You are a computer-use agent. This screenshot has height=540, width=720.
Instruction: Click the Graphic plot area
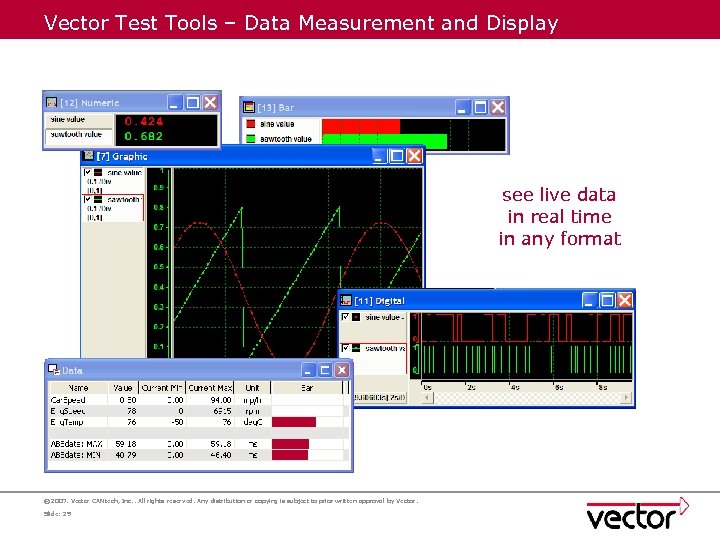(298, 263)
